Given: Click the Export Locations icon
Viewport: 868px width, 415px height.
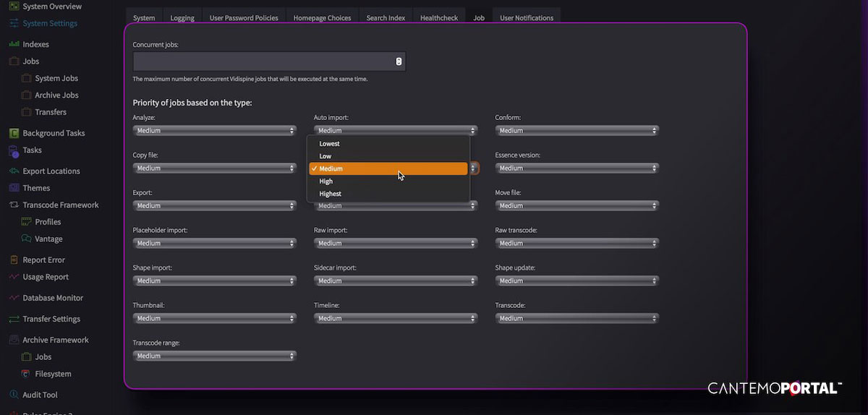Looking at the screenshot, I should click(14, 171).
